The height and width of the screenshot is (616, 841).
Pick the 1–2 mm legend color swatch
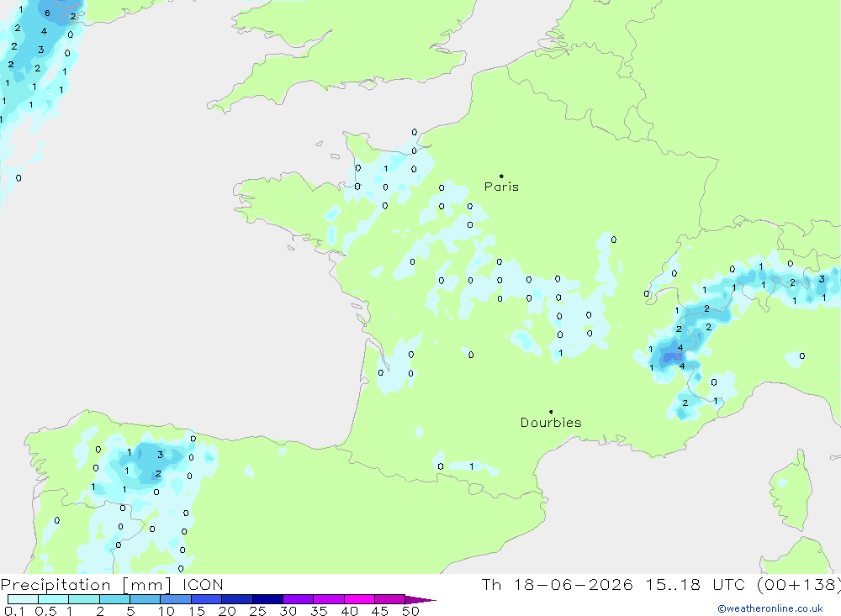coord(84,599)
